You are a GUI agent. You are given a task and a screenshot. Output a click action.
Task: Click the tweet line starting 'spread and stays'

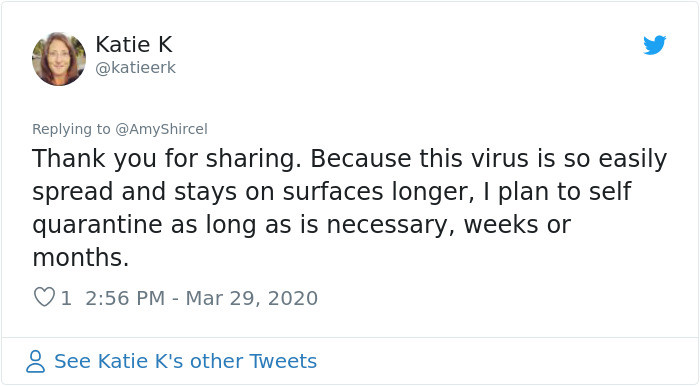[332, 192]
